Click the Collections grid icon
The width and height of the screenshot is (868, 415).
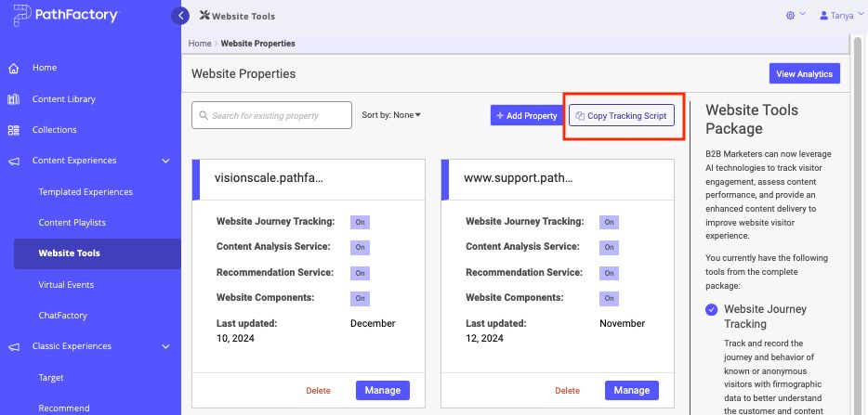(x=14, y=130)
